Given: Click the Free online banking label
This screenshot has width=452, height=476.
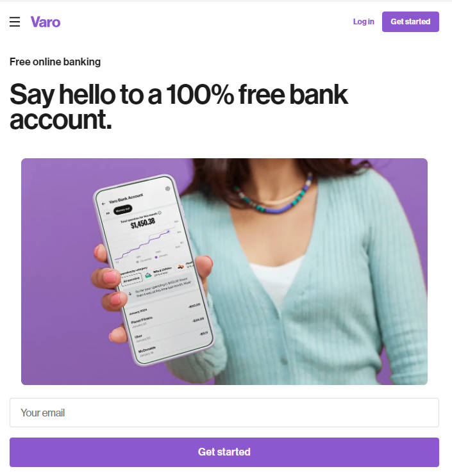Looking at the screenshot, I should (55, 62).
